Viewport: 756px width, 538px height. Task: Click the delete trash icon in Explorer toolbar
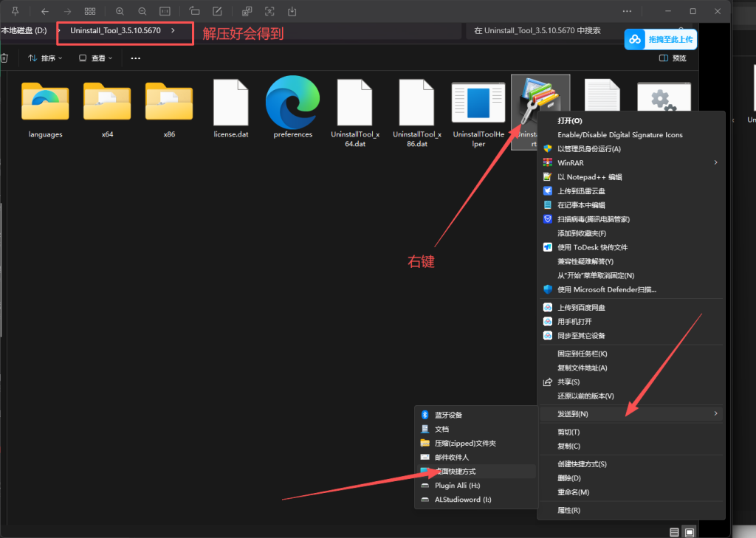click(4, 58)
